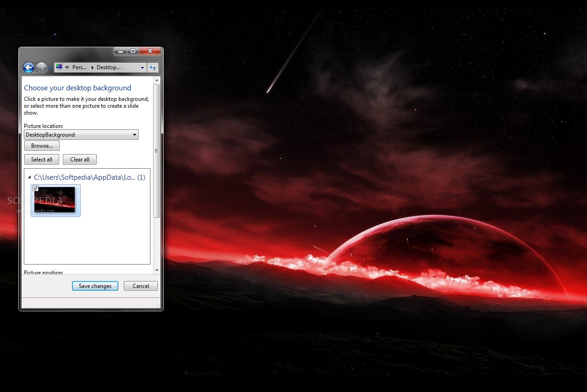Viewport: 587px width, 392px height.
Task: Click the C:\Users\Softpedia\AppData\Lo... group label
Action: tap(89, 177)
